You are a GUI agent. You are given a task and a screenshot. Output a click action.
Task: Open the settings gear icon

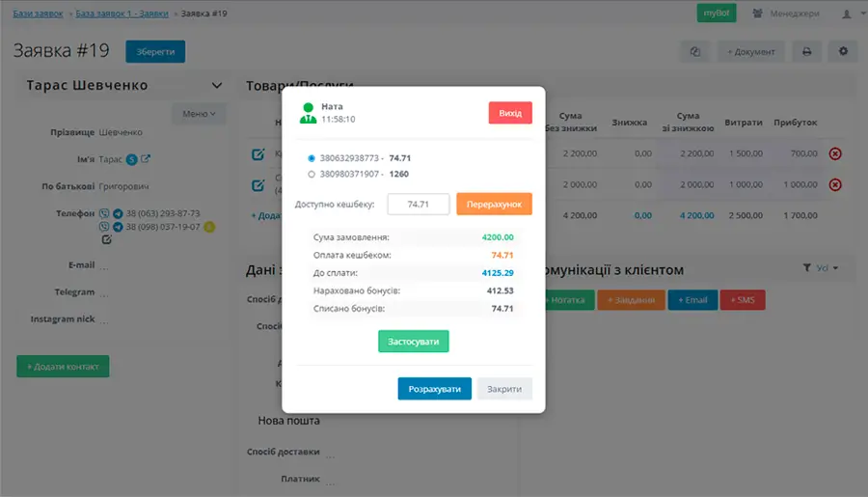click(842, 51)
